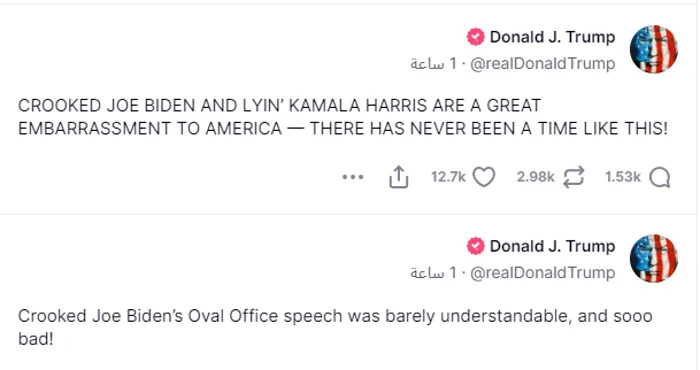Click the 2.98k retruth count
This screenshot has height=370, width=700.
[536, 177]
